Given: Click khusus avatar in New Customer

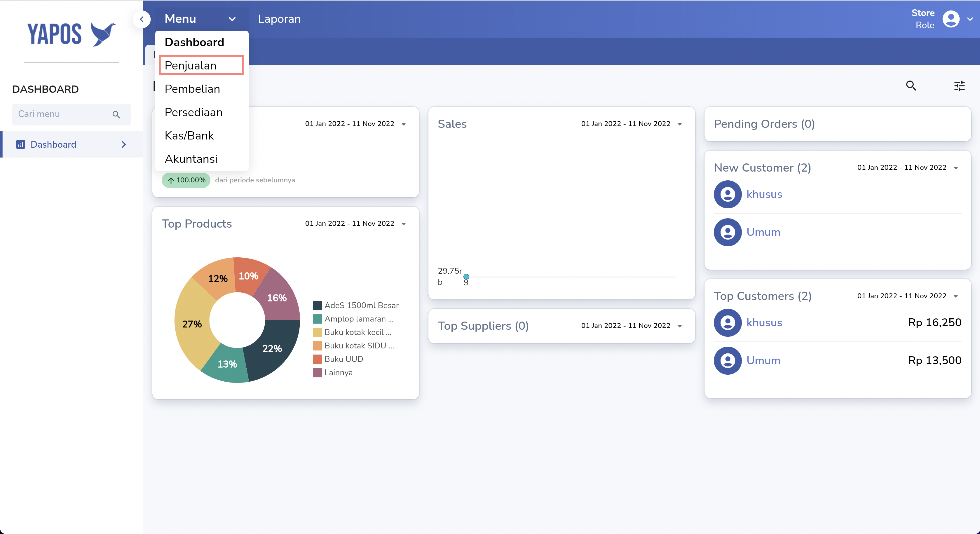Looking at the screenshot, I should [727, 194].
